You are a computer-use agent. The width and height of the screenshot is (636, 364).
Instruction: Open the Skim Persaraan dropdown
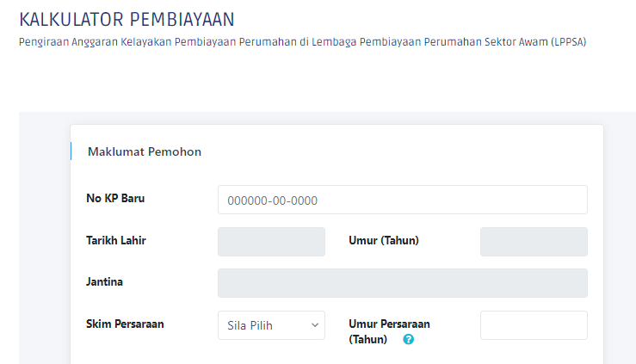pyautogui.click(x=271, y=325)
